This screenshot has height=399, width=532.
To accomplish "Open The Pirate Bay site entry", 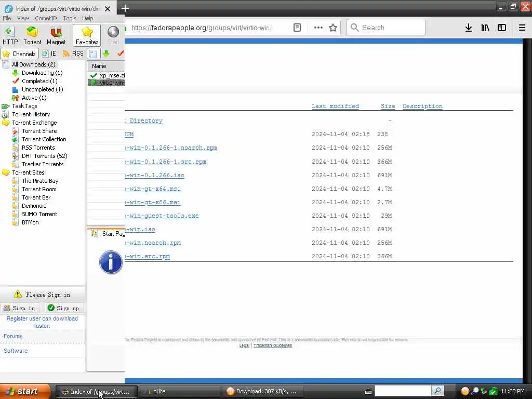I will 40,181.
